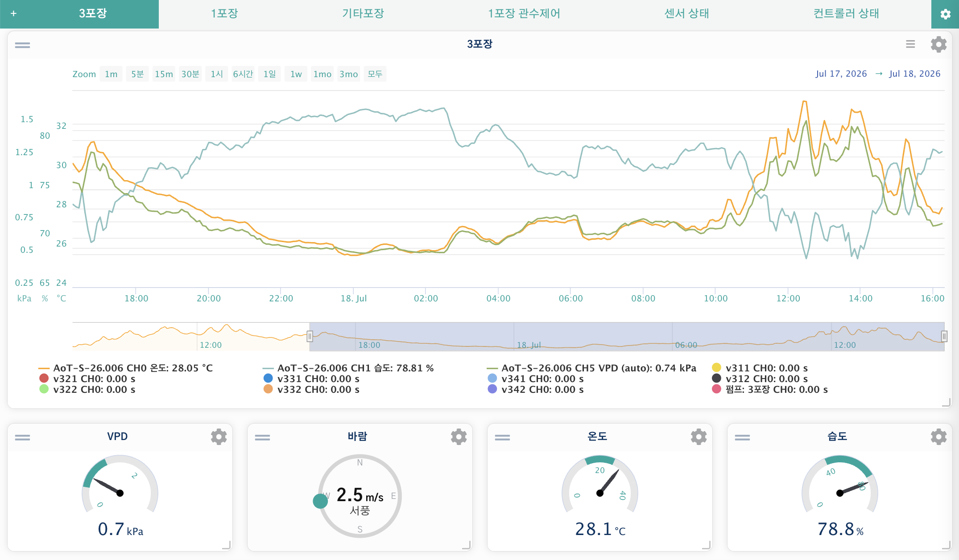This screenshot has width=959, height=560.
Task: Click the chart panel resize corner
Action: coord(947,403)
